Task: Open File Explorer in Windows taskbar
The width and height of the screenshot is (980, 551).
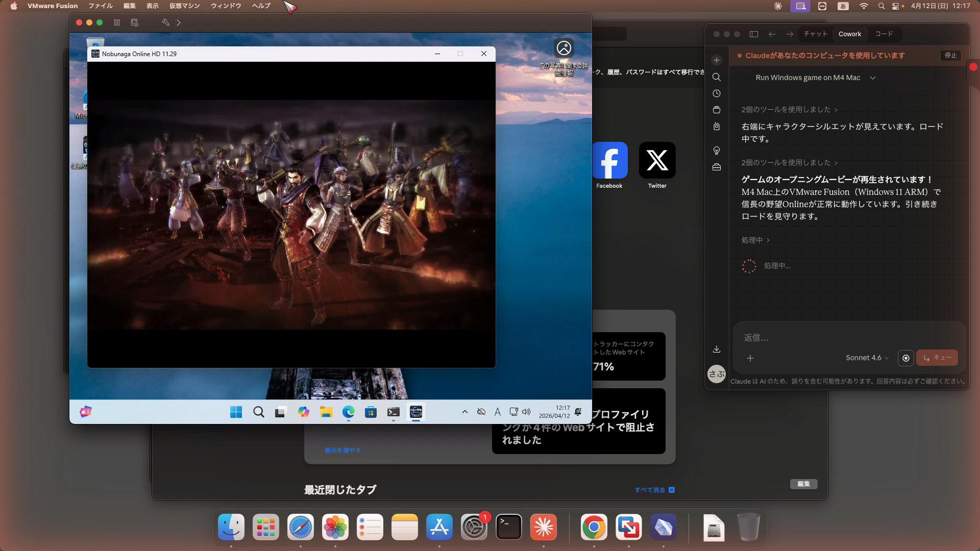Action: [x=326, y=412]
